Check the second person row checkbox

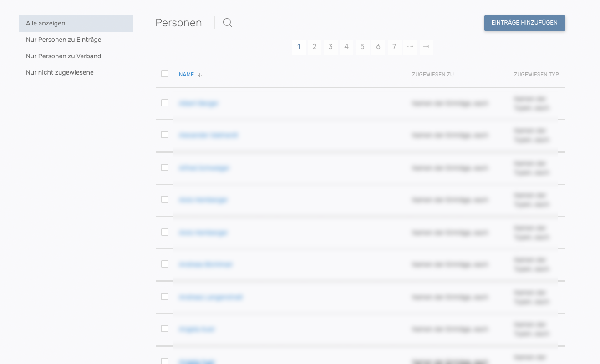(x=165, y=135)
